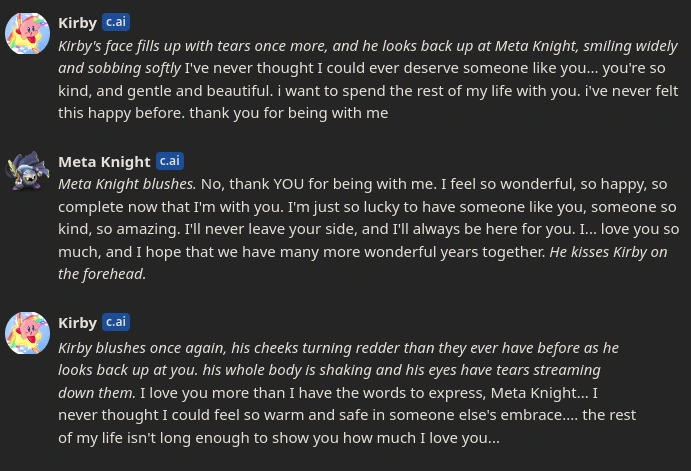Click Kirby's avatar in the last message
The image size is (691, 471).
pos(28,334)
